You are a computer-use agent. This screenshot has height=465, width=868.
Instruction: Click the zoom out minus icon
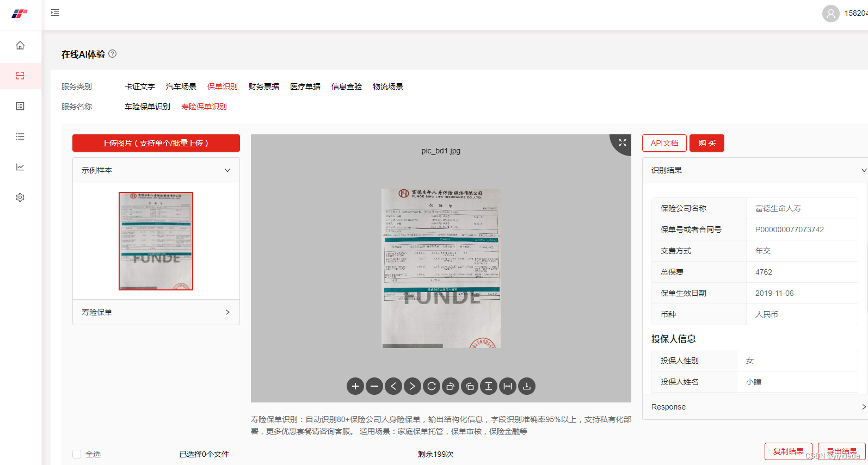click(x=374, y=386)
